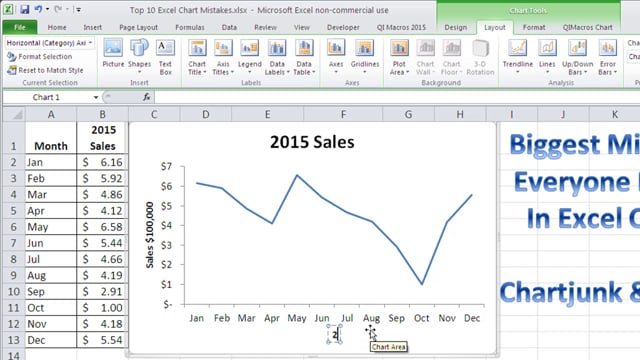
Task: Select the 2015 Sales chart title
Action: tap(312, 142)
